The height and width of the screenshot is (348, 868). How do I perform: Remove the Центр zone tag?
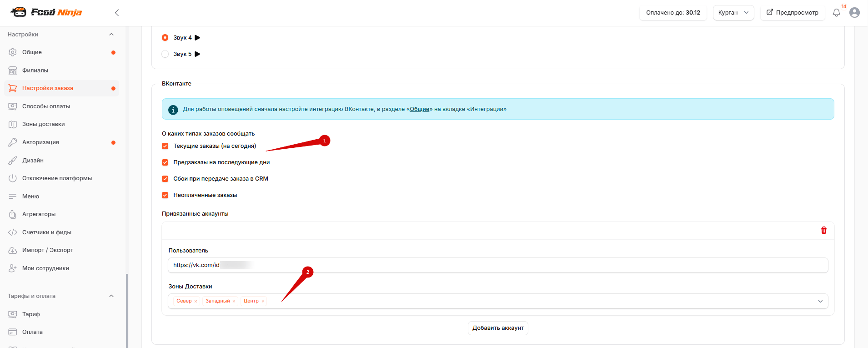263,301
